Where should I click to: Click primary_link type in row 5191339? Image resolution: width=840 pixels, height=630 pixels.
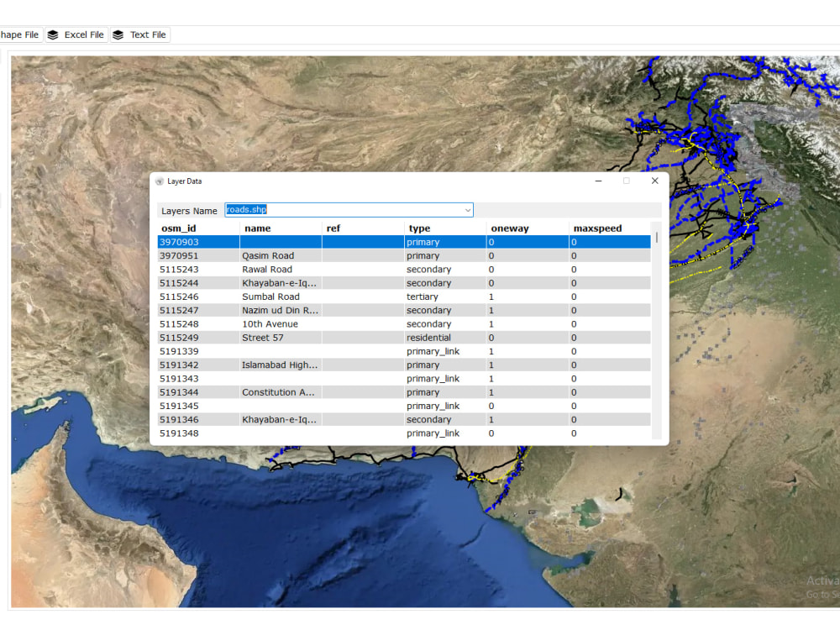pyautogui.click(x=445, y=351)
